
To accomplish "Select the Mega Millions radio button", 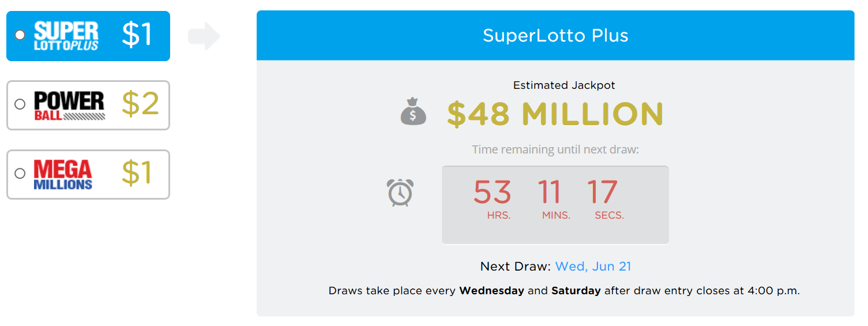I will (x=20, y=173).
